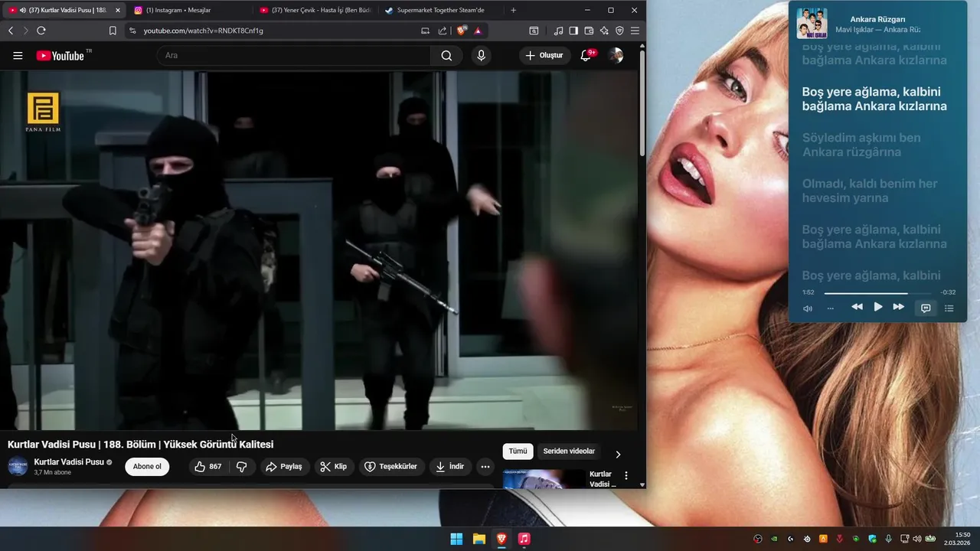
Task: Open the YouTube hamburger guide menu
Action: click(x=18, y=55)
